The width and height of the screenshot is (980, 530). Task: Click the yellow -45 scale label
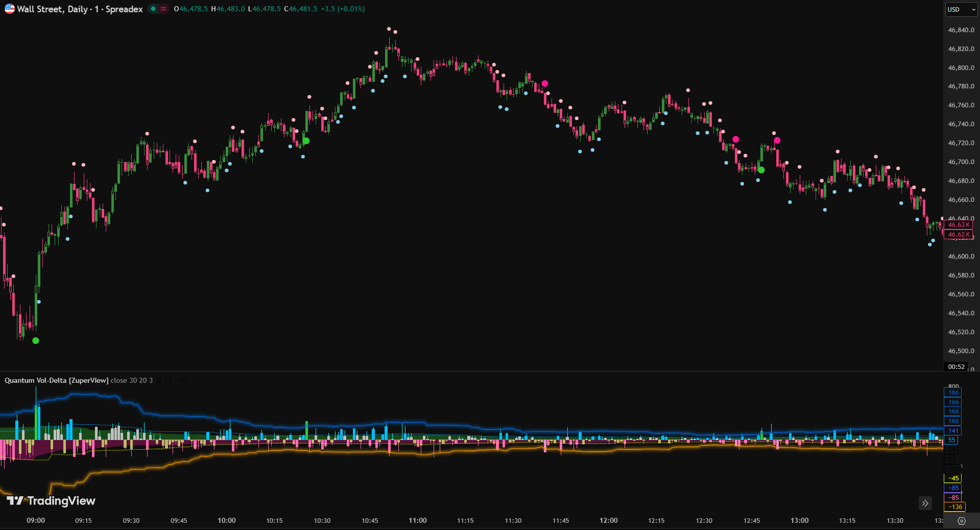click(953, 478)
